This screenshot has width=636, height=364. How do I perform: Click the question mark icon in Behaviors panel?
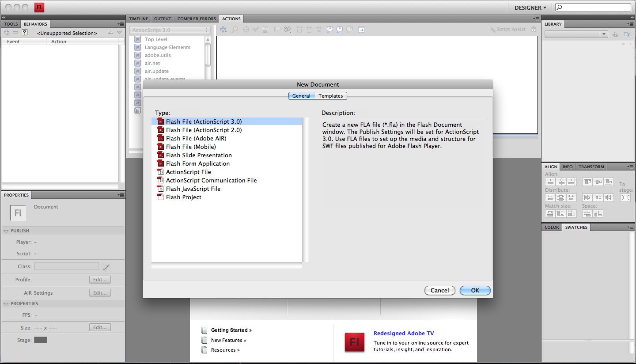tap(25, 33)
